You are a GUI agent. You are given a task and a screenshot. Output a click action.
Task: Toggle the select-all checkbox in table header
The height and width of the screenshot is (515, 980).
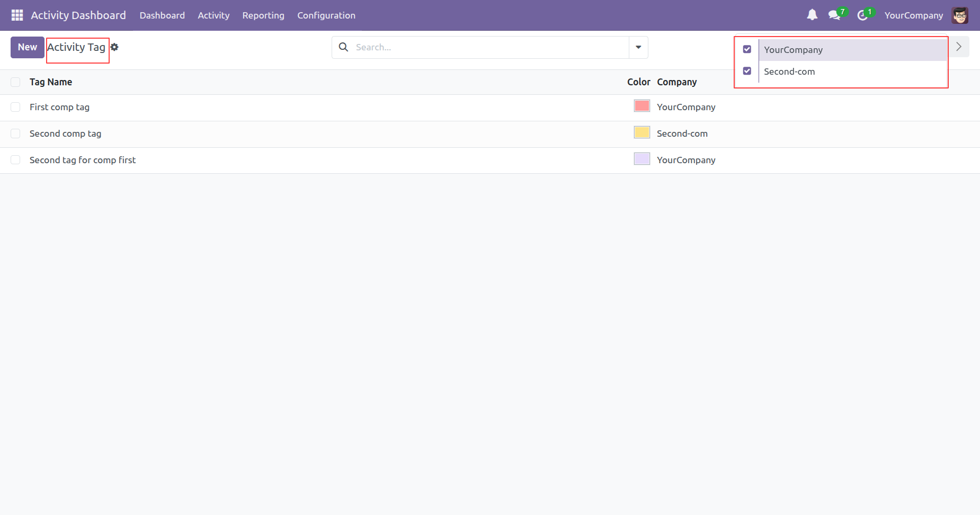click(x=15, y=82)
